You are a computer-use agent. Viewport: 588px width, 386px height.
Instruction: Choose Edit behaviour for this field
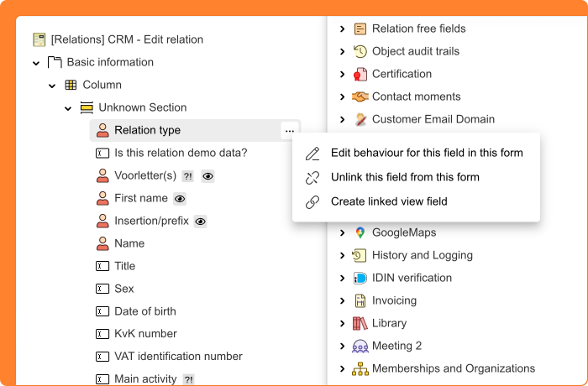click(426, 153)
